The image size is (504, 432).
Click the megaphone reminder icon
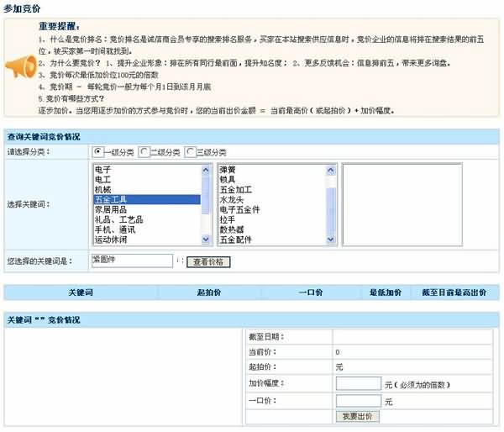[x=21, y=68]
